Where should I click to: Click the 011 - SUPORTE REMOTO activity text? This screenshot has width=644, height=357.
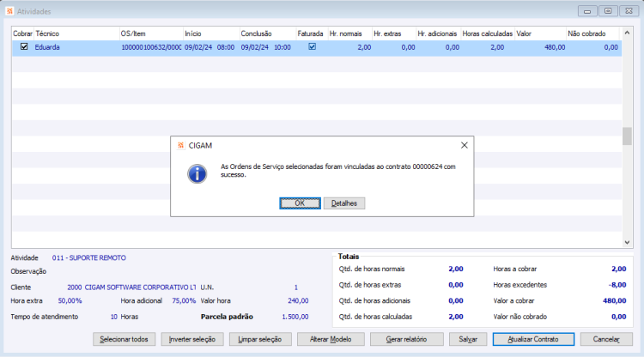89,257
